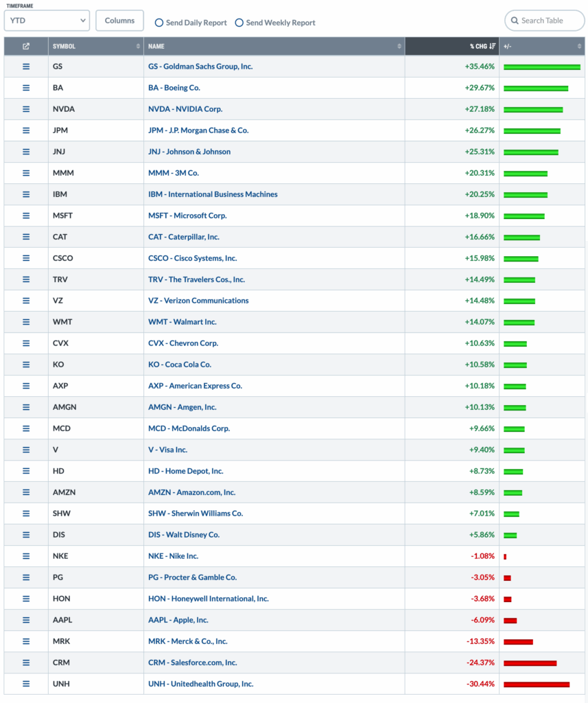Click the HD symbol cell
The image size is (588, 703).
coord(96,471)
